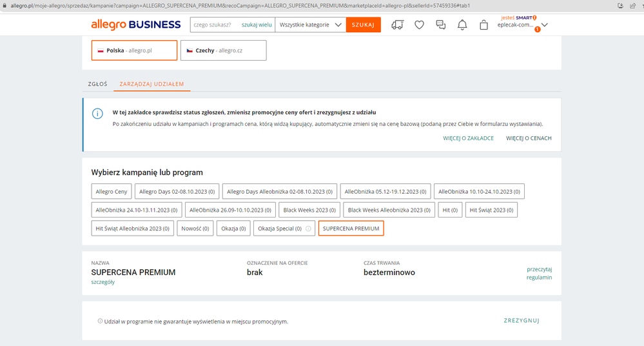Click the browser share icon in address bar
The height and width of the screenshot is (346, 644).
[x=633, y=6]
